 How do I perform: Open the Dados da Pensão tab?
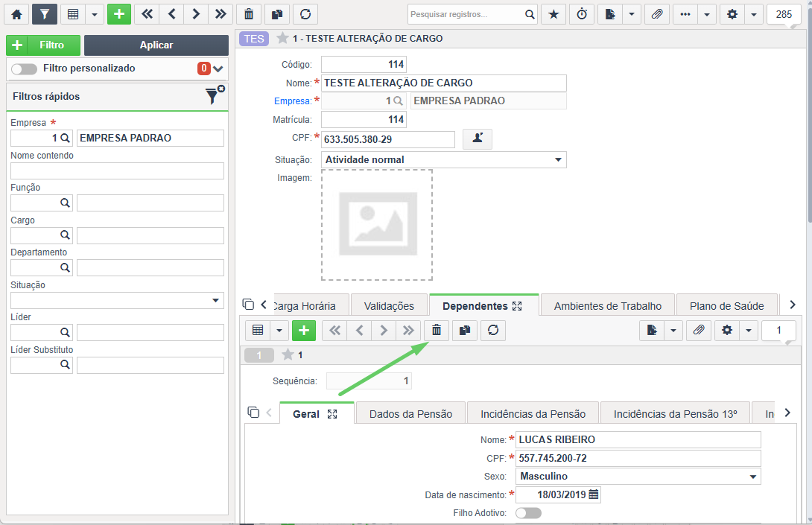(x=410, y=414)
